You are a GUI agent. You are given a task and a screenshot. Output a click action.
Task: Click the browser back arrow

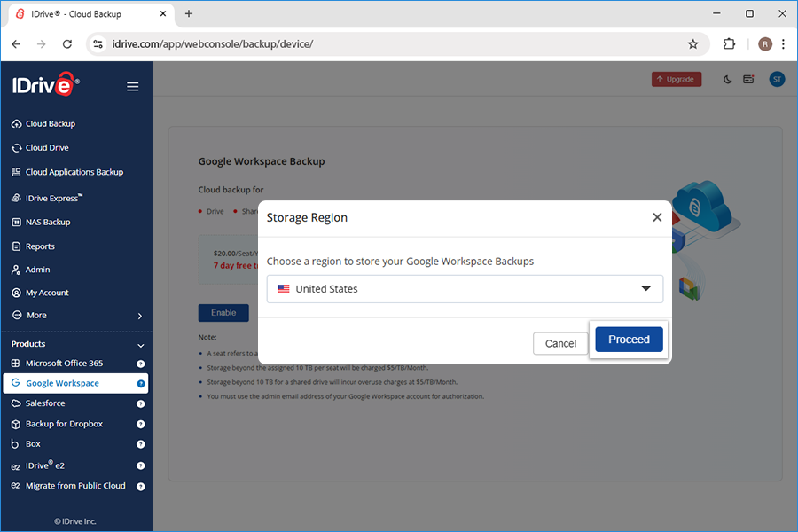[16, 44]
